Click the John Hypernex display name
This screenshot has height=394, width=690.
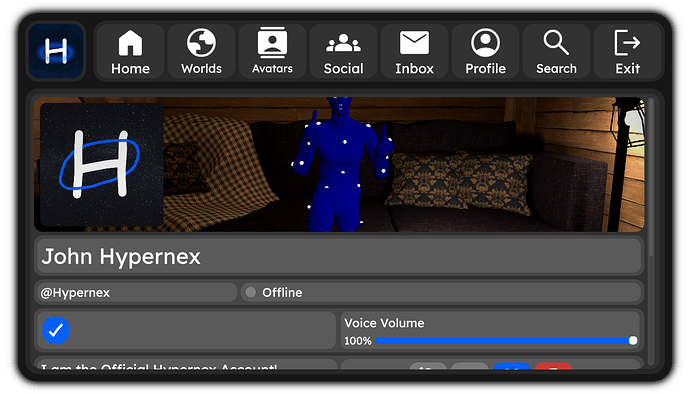coord(121,257)
